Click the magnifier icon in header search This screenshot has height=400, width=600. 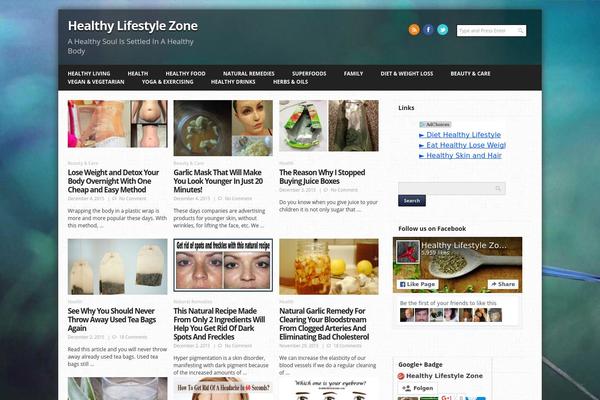(x=520, y=31)
